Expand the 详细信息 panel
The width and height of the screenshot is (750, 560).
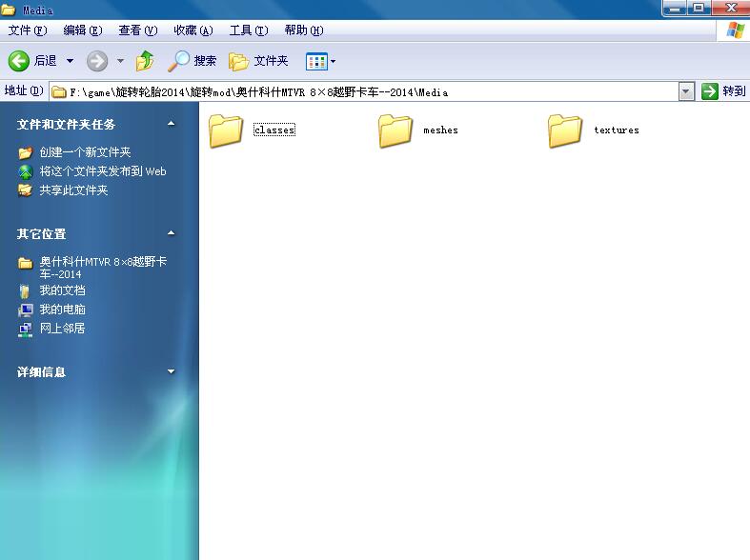pos(171,371)
